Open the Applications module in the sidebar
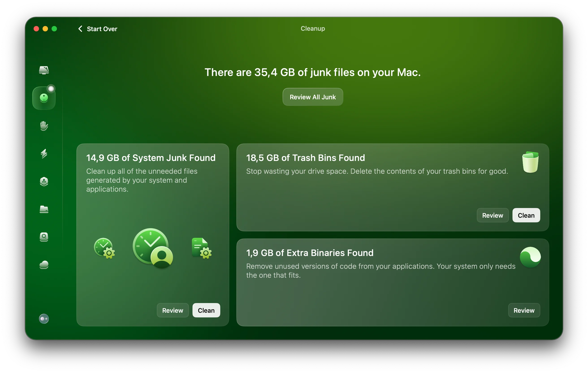This screenshot has height=373, width=588. pyautogui.click(x=44, y=182)
